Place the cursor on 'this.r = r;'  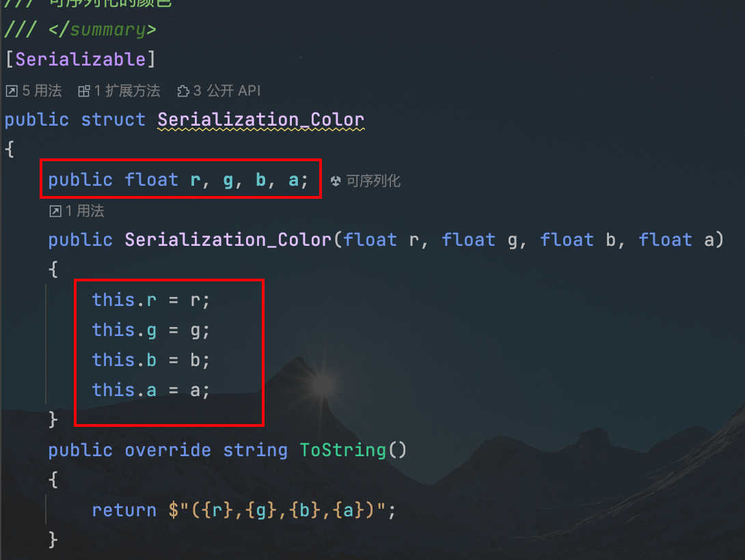(150, 300)
